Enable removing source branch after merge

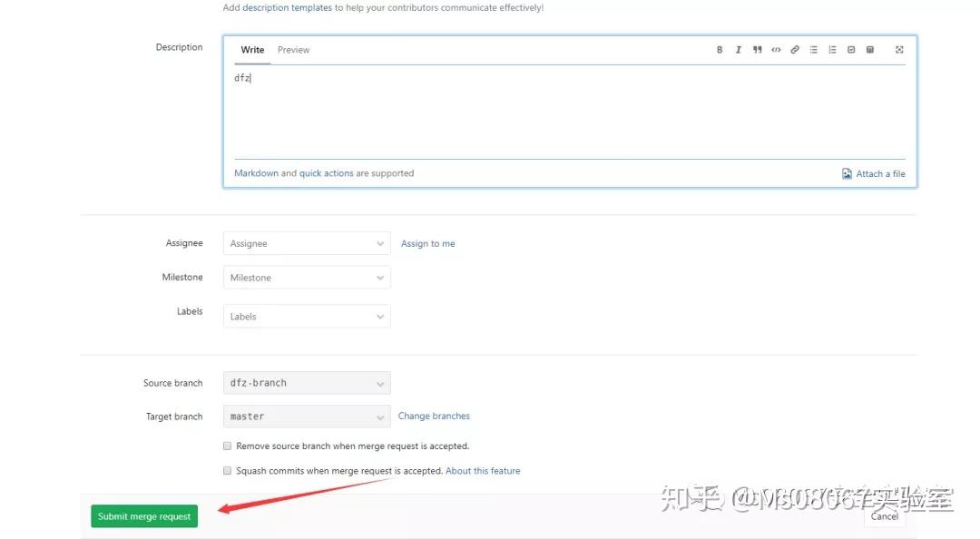pyautogui.click(x=227, y=446)
